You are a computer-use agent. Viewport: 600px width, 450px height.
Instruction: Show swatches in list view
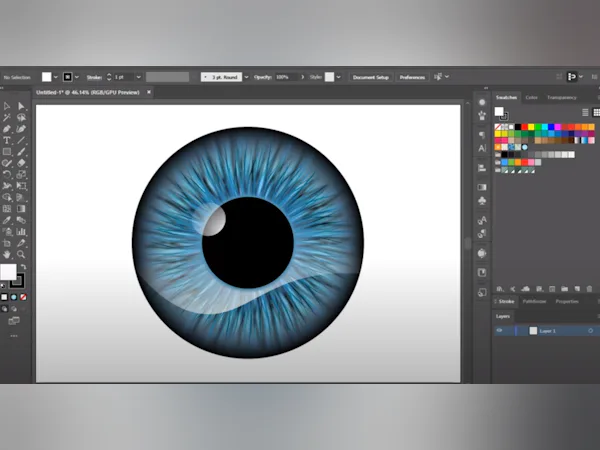(585, 112)
